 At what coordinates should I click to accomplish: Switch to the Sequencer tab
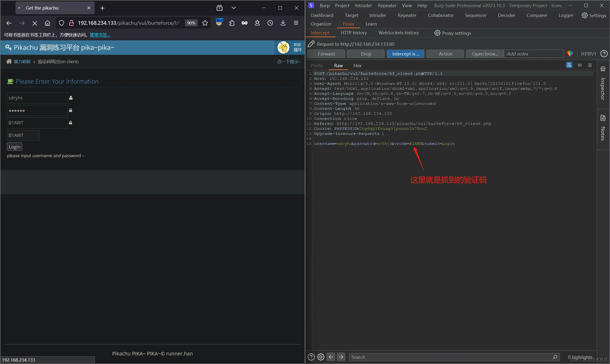pyautogui.click(x=476, y=15)
